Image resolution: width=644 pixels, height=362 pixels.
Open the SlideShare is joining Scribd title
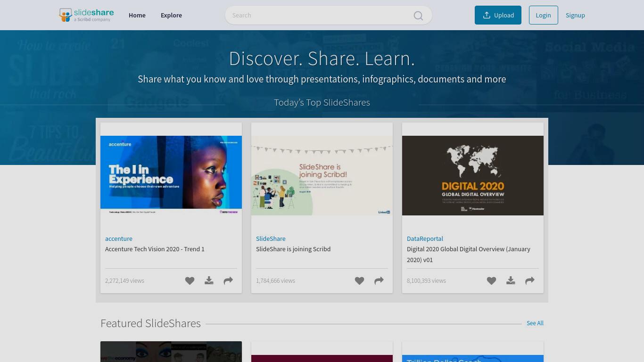293,249
